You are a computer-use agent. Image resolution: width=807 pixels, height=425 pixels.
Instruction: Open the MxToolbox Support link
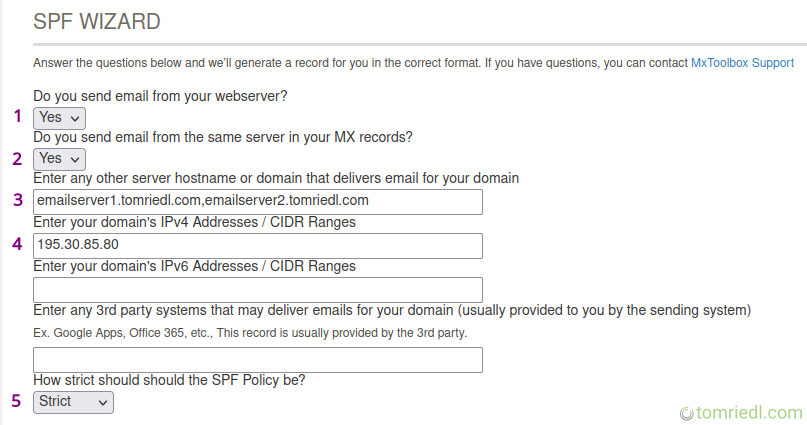click(x=742, y=63)
